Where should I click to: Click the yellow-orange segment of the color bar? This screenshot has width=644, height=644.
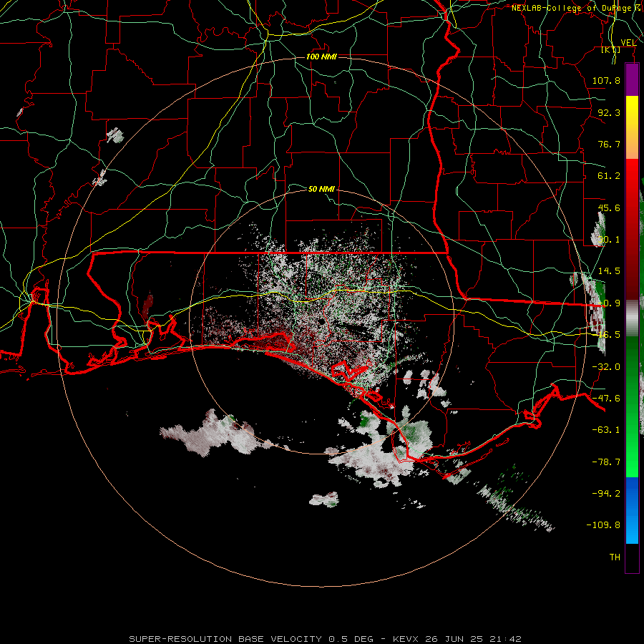632,127
